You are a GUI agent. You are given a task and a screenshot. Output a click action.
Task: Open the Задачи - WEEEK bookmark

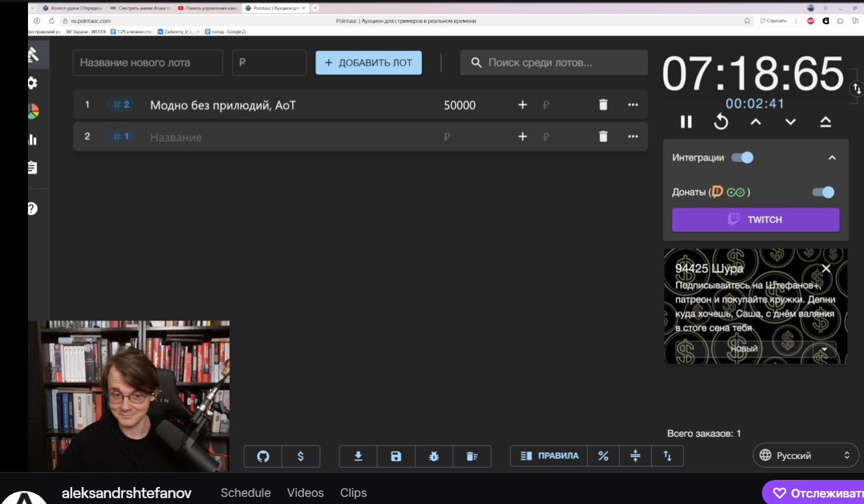(86, 31)
